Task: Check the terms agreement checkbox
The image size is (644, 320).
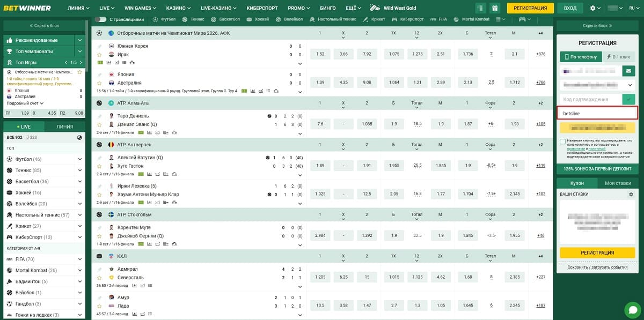Action: point(562,142)
